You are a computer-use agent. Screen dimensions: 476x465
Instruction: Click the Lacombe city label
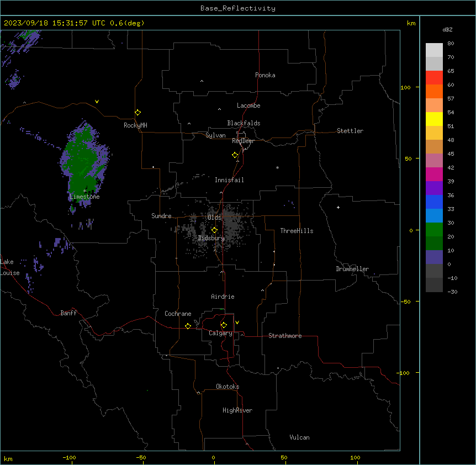248,105
